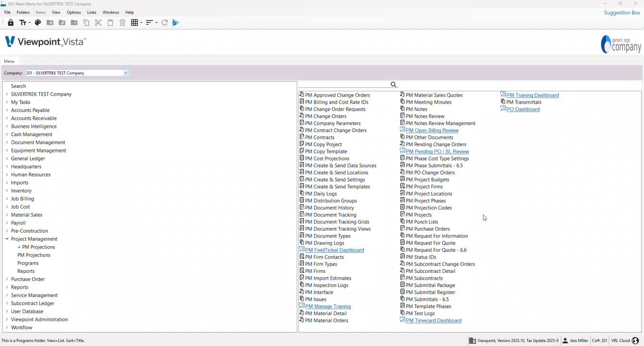Click icon beside PM Transmittals
The height and width of the screenshot is (346, 644).
point(503,102)
